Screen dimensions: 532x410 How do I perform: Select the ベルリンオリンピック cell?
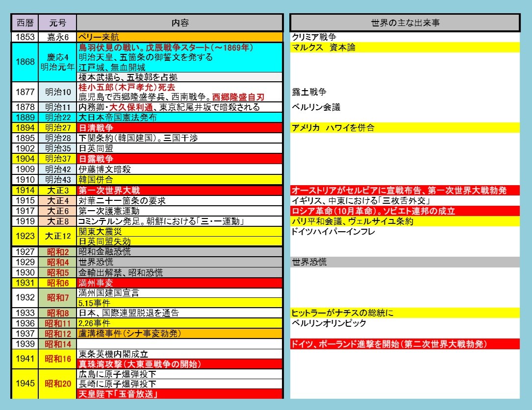tap(405, 323)
